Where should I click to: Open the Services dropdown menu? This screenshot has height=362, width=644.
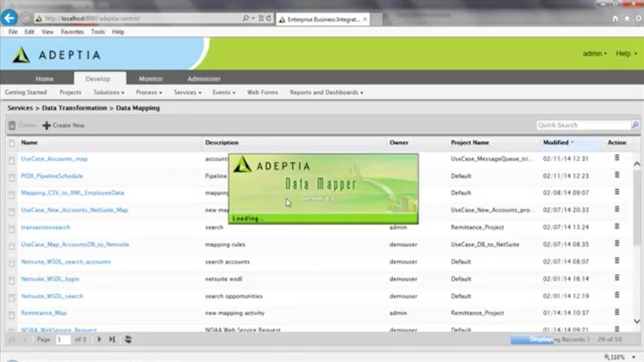(x=187, y=93)
